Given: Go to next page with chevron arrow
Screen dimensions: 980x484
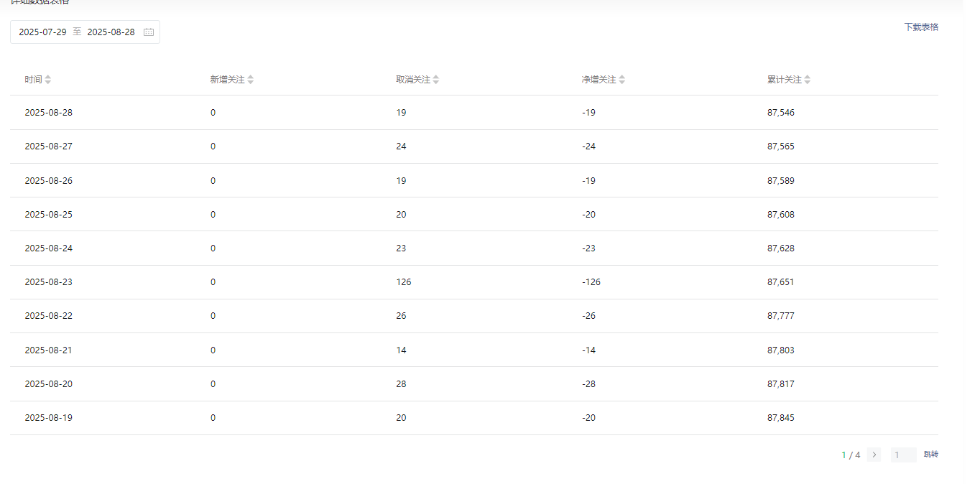Looking at the screenshot, I should click(874, 455).
